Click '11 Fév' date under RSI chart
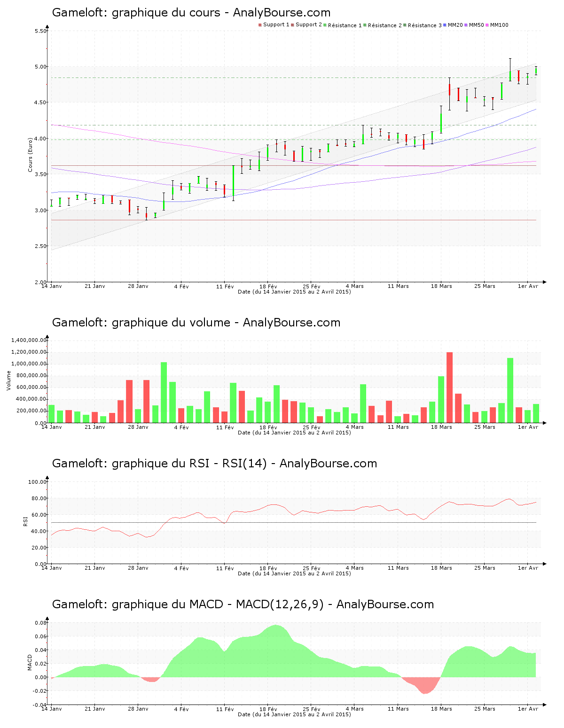The width and height of the screenshot is (564, 728). pos(225,568)
